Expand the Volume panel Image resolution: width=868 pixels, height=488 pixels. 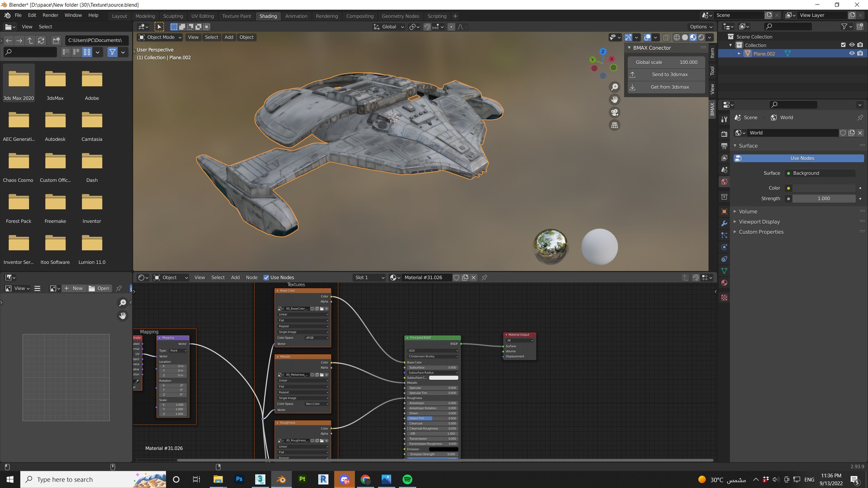pos(735,211)
